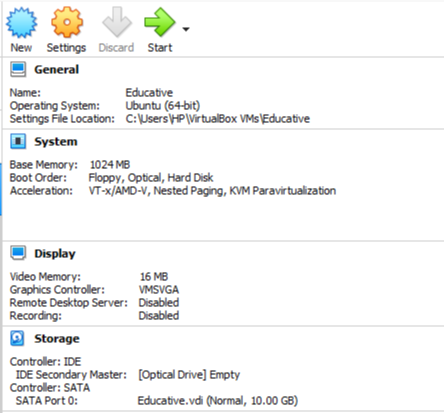Click the settings file location path
Viewport: 445px width, 413px height.
click(218, 118)
